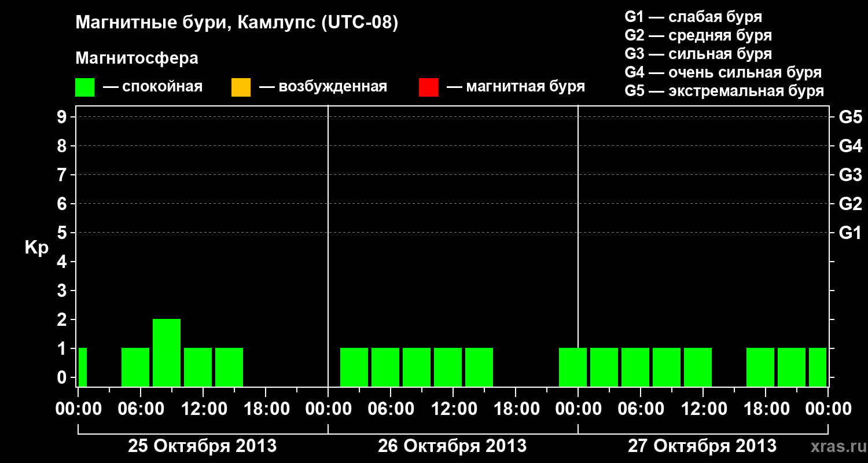Click the first '00:00' label starting 25 October

tap(78, 409)
